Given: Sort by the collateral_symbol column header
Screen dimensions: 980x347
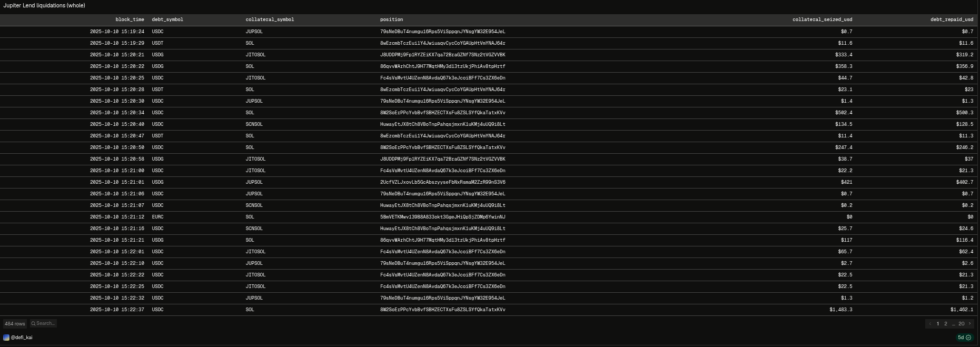Looking at the screenshot, I should coord(270,19).
